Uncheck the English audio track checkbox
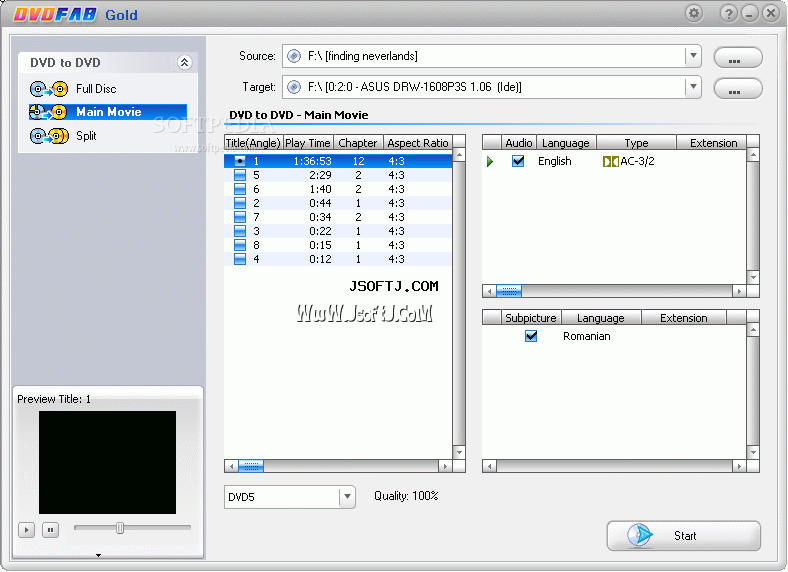Image resolution: width=788 pixels, height=572 pixels. point(518,161)
